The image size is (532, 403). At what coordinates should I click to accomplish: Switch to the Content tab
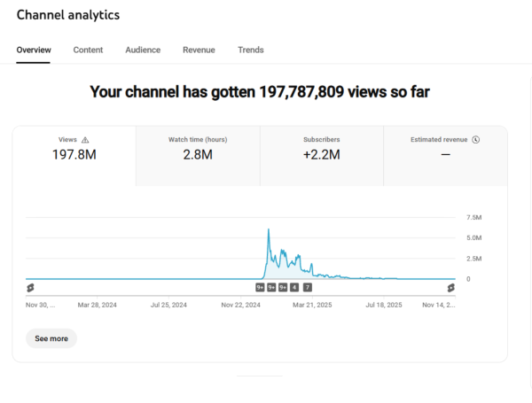(x=88, y=50)
